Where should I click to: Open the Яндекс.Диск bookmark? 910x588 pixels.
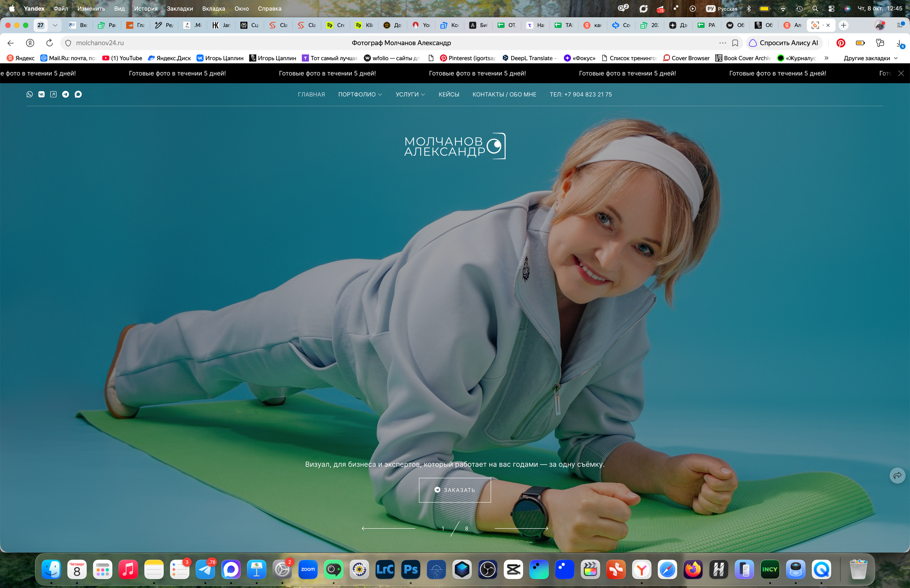169,58
